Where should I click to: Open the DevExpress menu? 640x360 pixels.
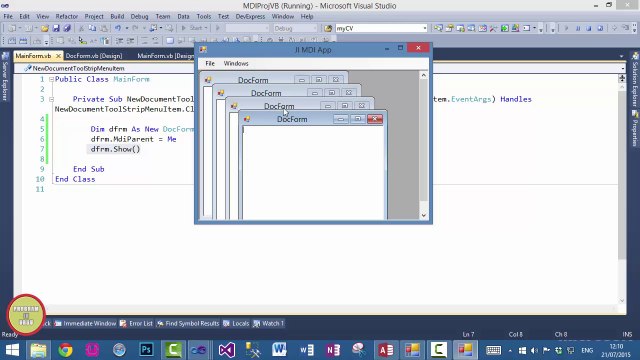tap(250, 16)
